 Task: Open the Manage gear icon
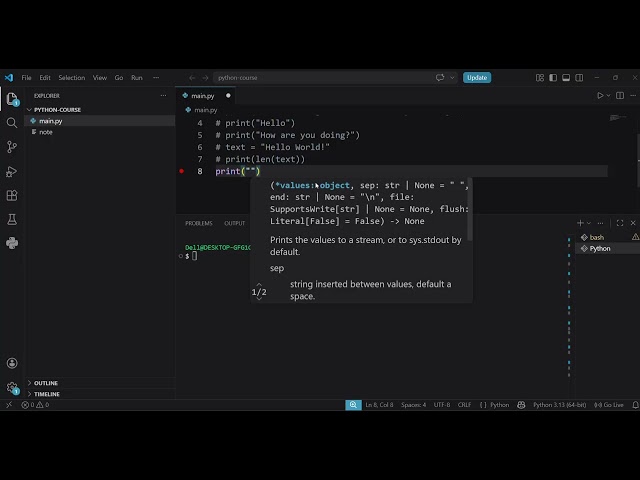(x=12, y=387)
